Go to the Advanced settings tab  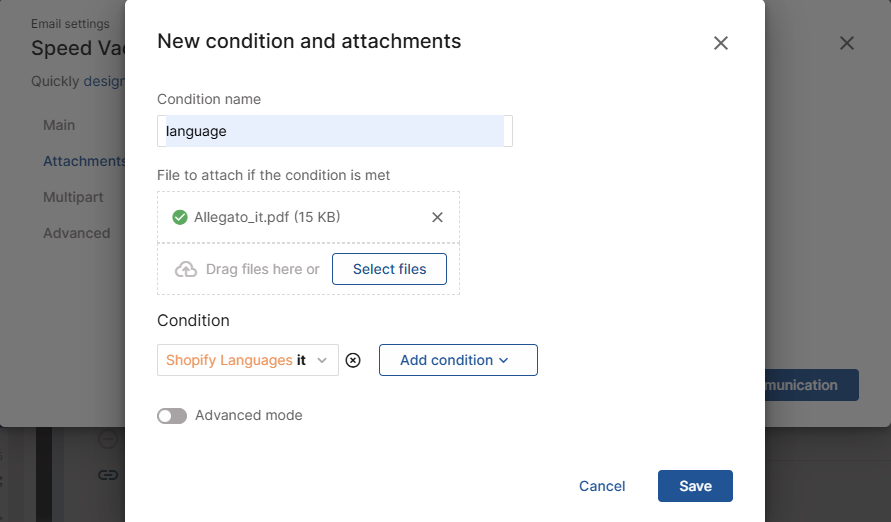coord(77,233)
